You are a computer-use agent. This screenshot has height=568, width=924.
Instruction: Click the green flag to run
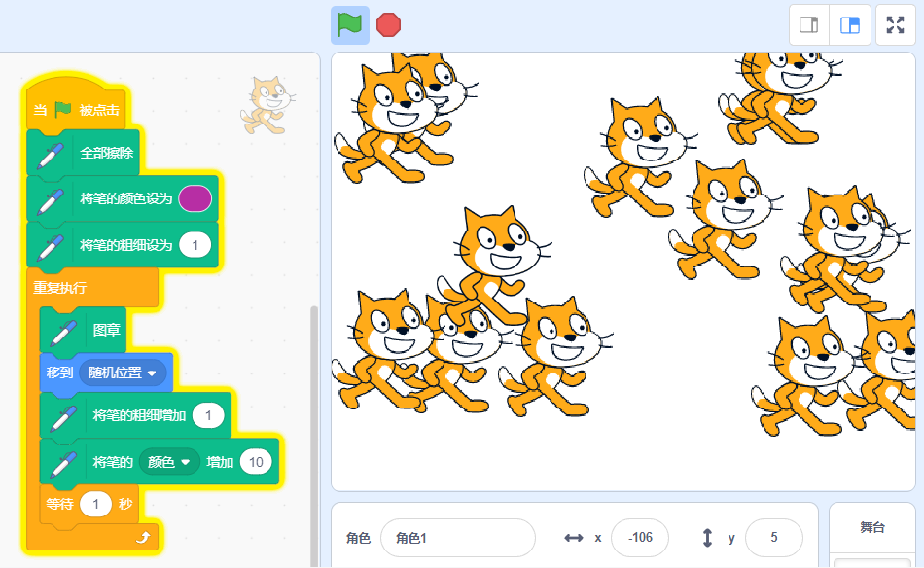(x=349, y=25)
